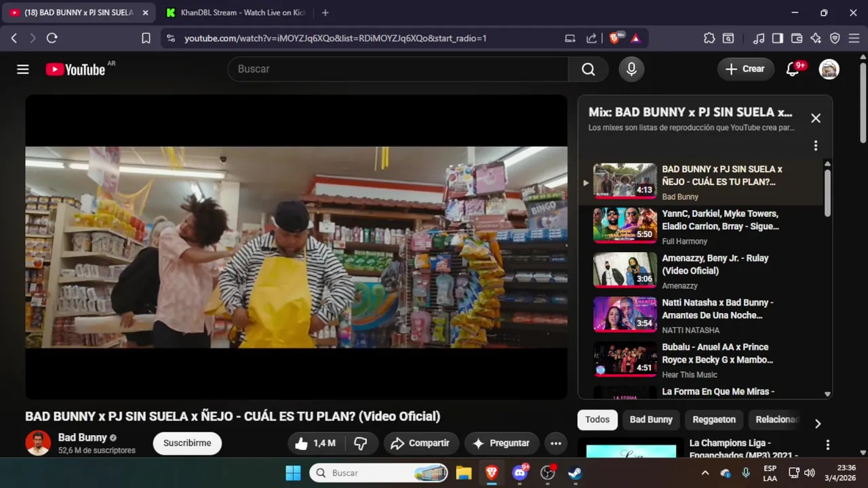Screen dimensions: 868x488
Task: Open the Windows Start menu
Action: point(293,473)
